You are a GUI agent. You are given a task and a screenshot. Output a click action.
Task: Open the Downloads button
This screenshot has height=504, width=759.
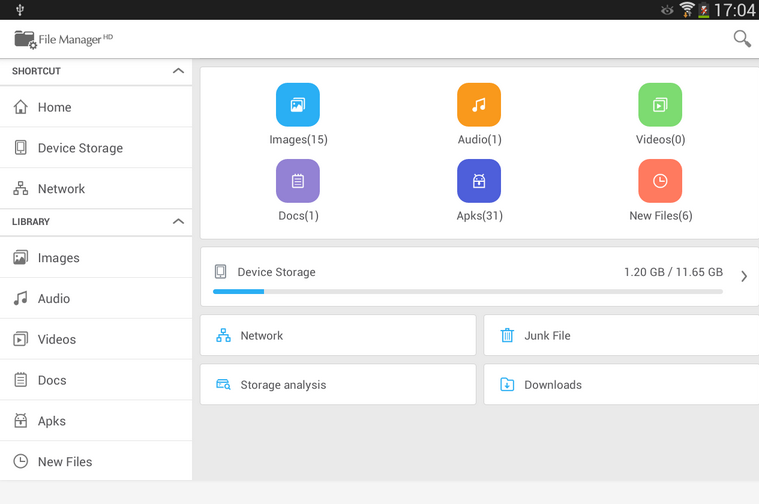click(x=620, y=385)
